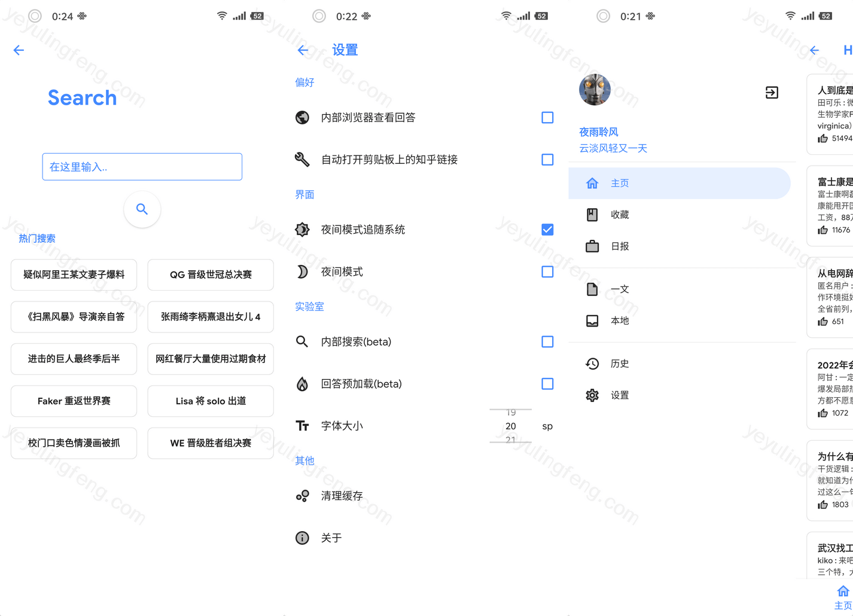853x616 pixels.
Task: Click the logout icon beside the avatar
Action: tap(772, 93)
